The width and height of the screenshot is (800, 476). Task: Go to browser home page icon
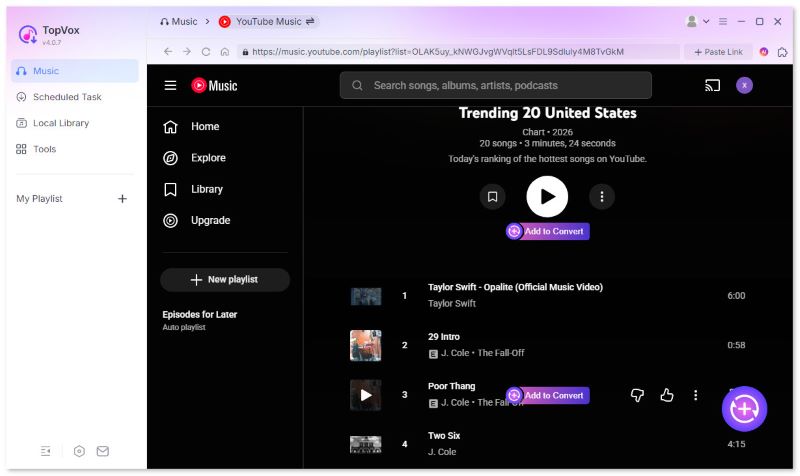click(x=224, y=52)
